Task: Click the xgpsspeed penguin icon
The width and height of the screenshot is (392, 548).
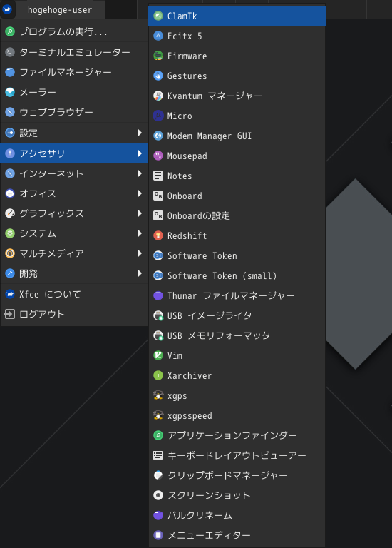Action: pyautogui.click(x=158, y=415)
